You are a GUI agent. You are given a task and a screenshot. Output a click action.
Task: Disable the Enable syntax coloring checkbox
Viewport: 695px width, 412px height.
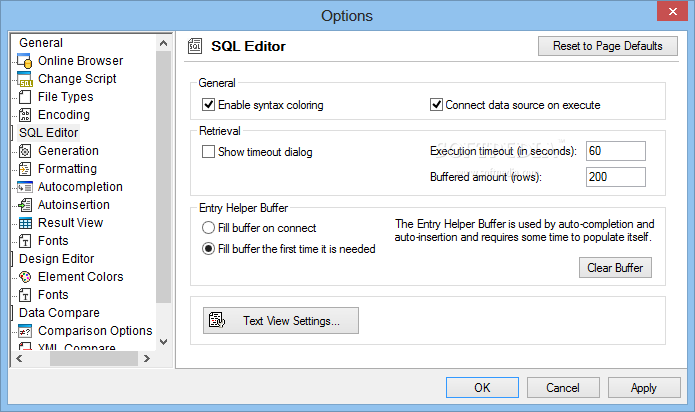coord(208,105)
